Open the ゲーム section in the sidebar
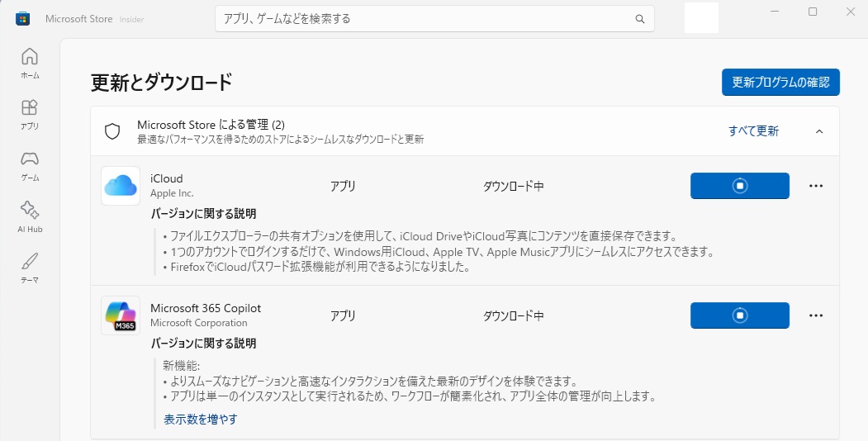 point(30,166)
